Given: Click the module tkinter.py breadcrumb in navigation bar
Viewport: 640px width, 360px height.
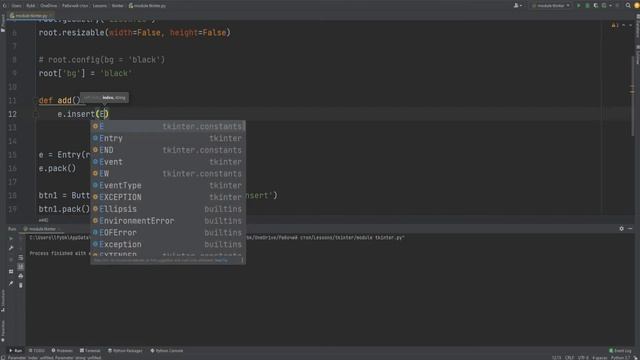Looking at the screenshot, I should tap(147, 6).
